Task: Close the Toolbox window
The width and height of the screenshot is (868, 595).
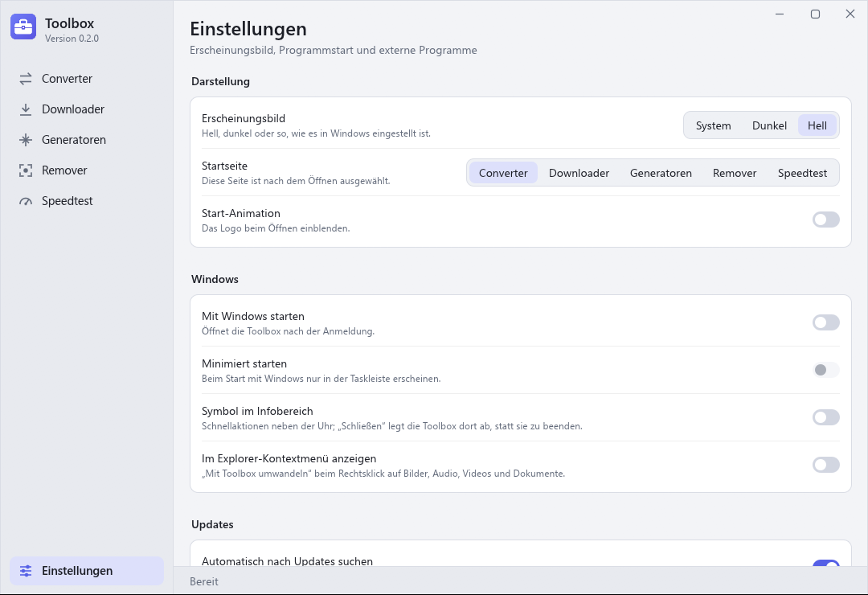Action: pos(850,14)
